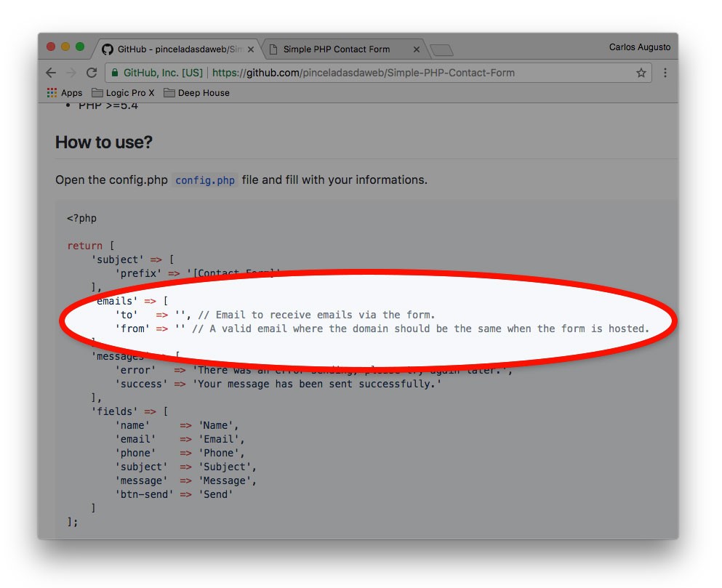The image size is (722, 588).
Task: Click the 'How to use?' heading
Action: [x=104, y=142]
